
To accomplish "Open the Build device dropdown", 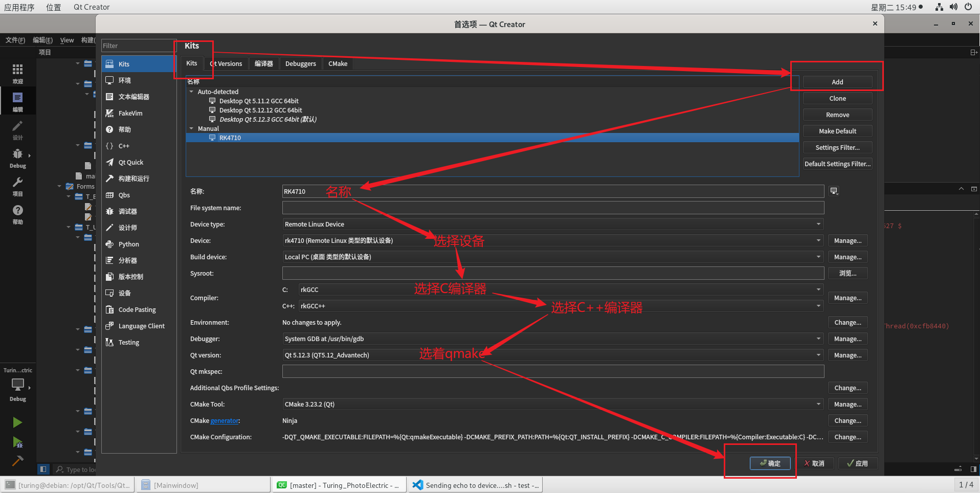I will [553, 257].
